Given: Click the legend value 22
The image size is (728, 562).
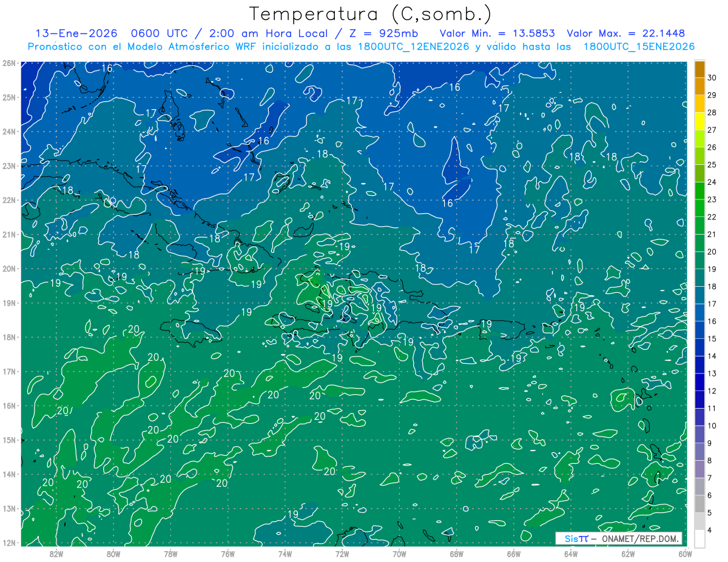Looking at the screenshot, I should [x=712, y=217].
